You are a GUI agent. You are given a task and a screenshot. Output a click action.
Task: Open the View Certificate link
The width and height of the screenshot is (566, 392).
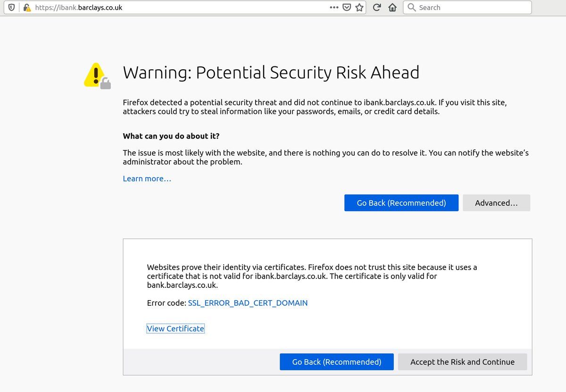(175, 328)
